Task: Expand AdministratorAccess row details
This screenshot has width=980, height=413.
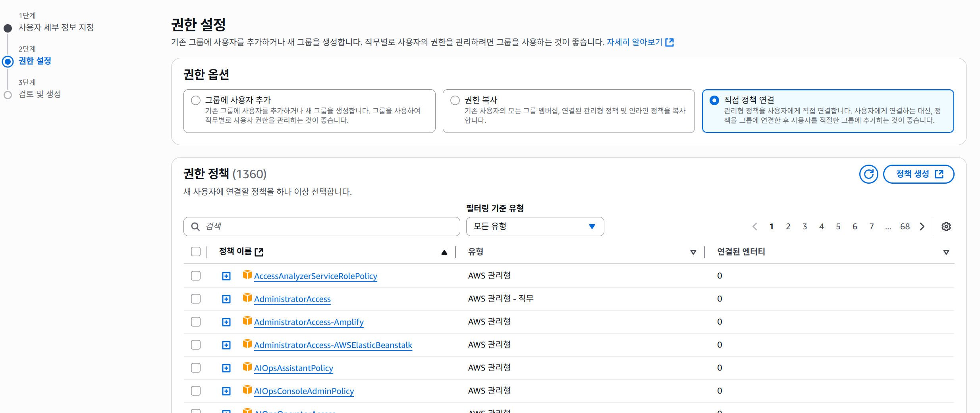Action: [226, 299]
